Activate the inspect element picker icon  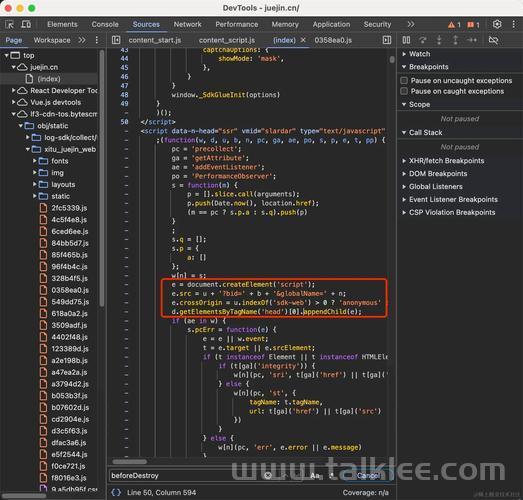[x=9, y=24]
